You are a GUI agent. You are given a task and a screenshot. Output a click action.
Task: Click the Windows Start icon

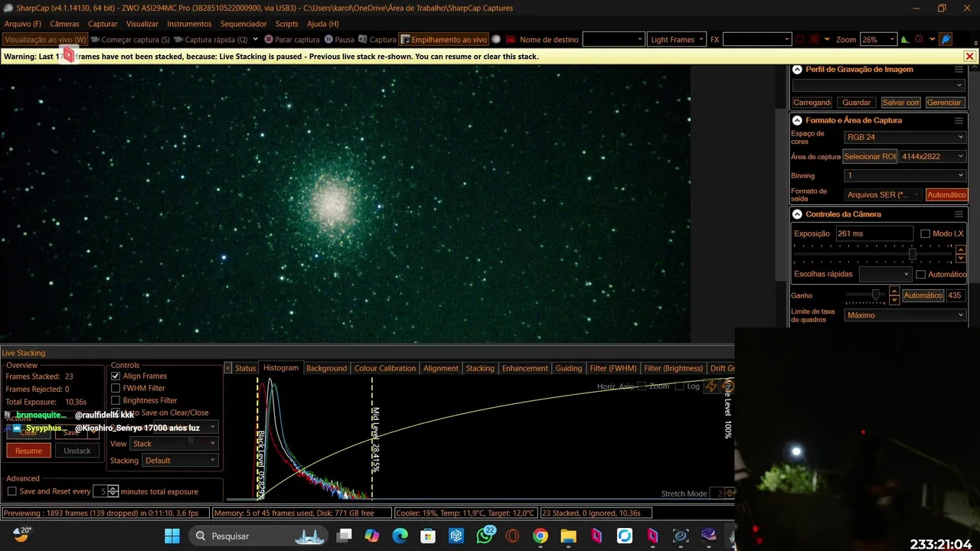tap(172, 536)
